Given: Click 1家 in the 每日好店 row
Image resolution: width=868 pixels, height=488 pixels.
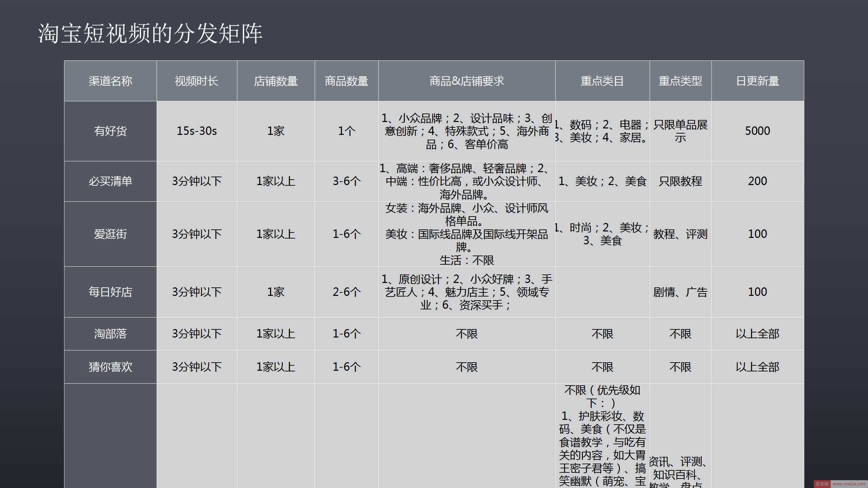Looking at the screenshot, I should coord(276,292).
